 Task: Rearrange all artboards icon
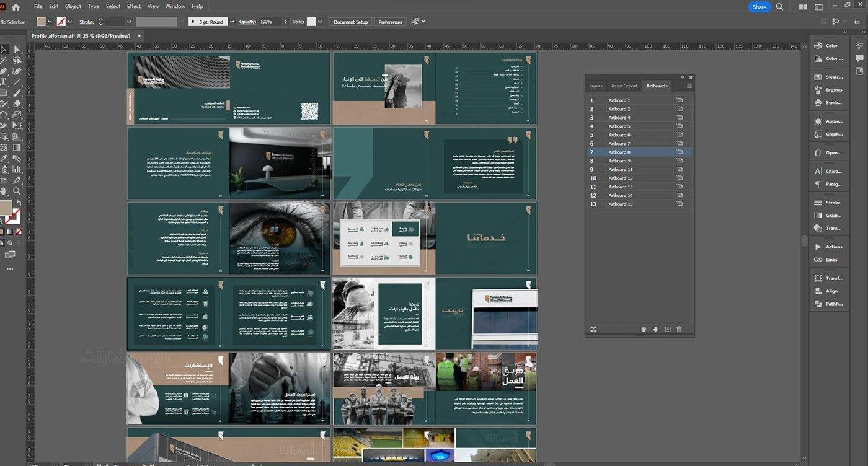coord(593,329)
